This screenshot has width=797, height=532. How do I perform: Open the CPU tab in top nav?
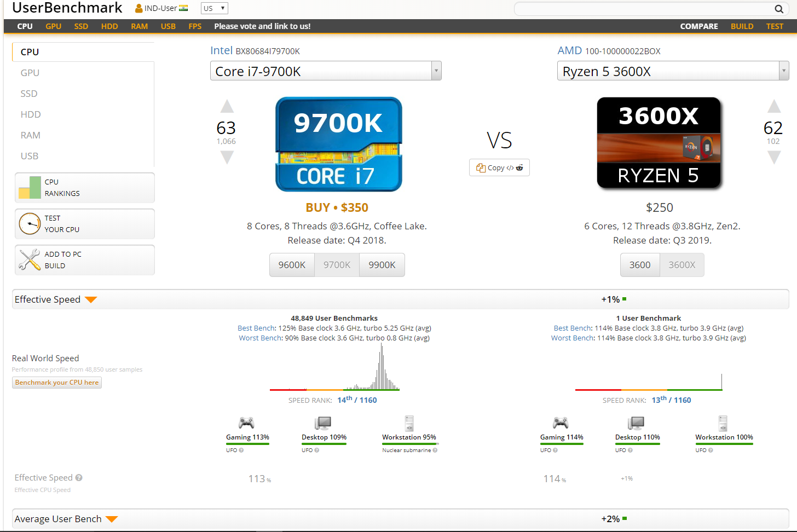[x=25, y=26]
